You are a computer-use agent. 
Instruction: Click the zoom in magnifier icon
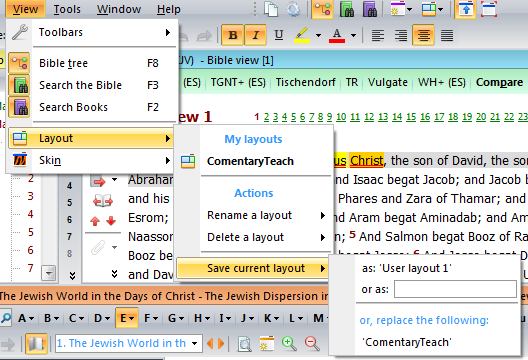click(289, 343)
